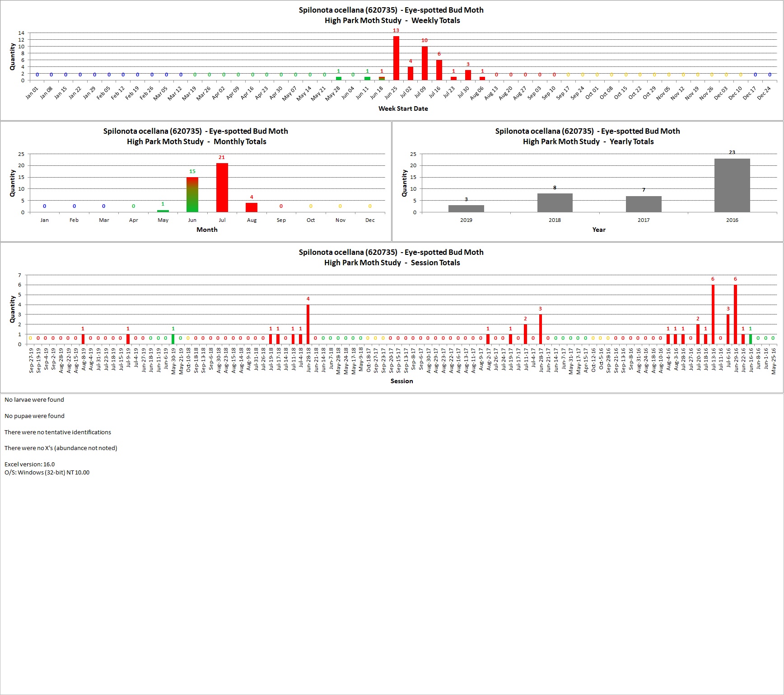Select the 2016 yearly bar labeled 23
784x695 pixels.
pos(732,185)
